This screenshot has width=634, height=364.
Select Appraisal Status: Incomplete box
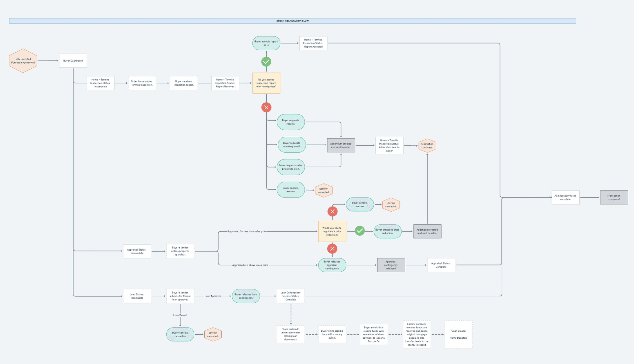click(x=137, y=251)
